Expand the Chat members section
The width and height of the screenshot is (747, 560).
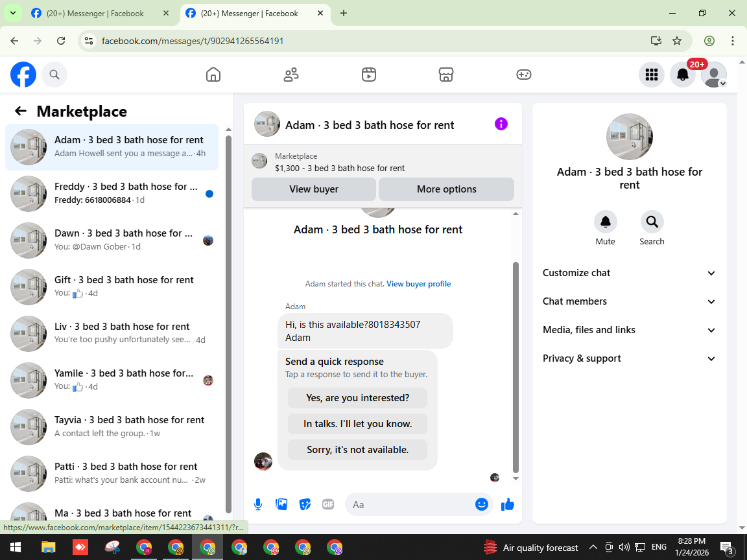click(629, 301)
